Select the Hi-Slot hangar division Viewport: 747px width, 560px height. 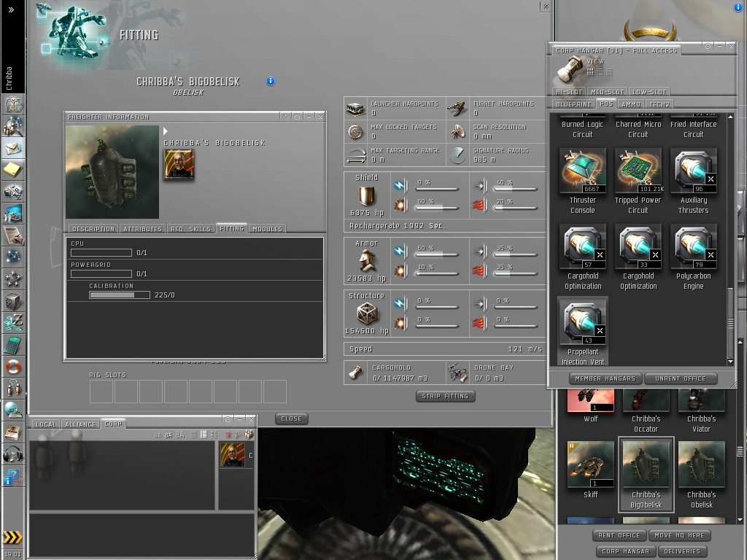click(x=569, y=92)
